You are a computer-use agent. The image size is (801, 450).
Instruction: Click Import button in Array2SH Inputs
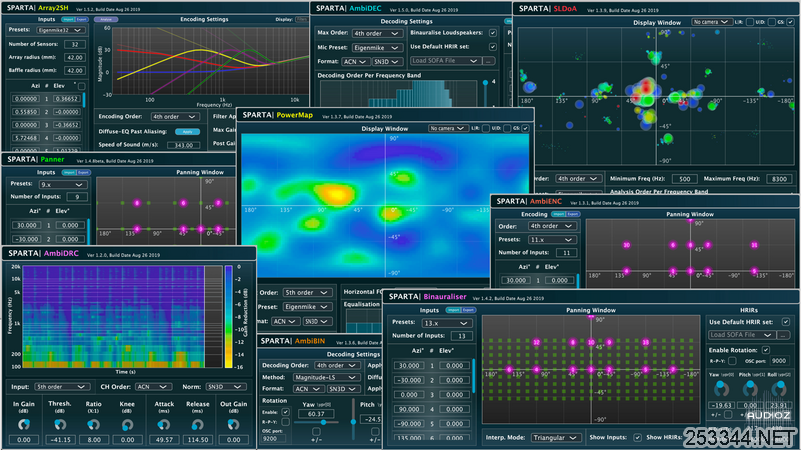coord(68,19)
